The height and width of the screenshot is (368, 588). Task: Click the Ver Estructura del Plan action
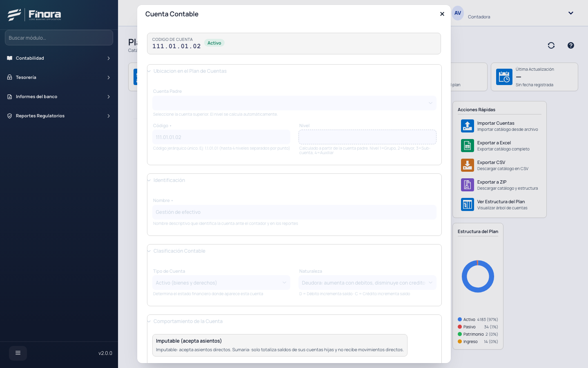[x=500, y=204]
